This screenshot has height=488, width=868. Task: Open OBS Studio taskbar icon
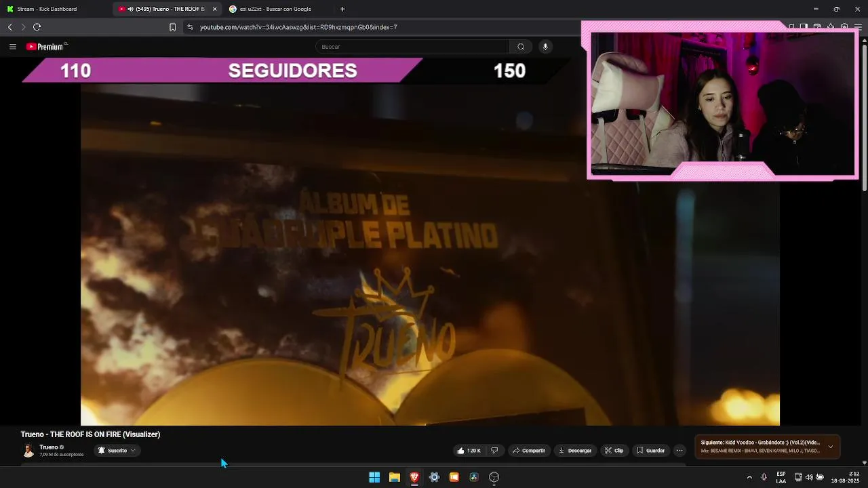click(x=494, y=477)
